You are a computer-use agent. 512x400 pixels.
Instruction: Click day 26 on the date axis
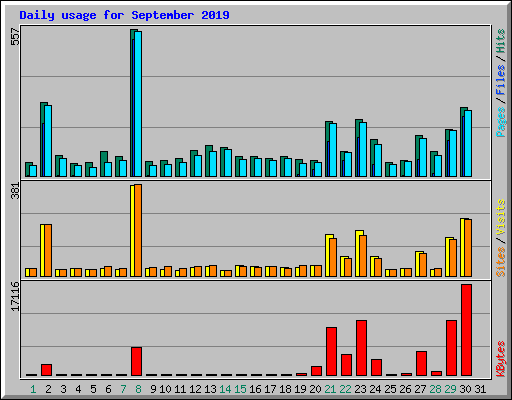(405, 389)
